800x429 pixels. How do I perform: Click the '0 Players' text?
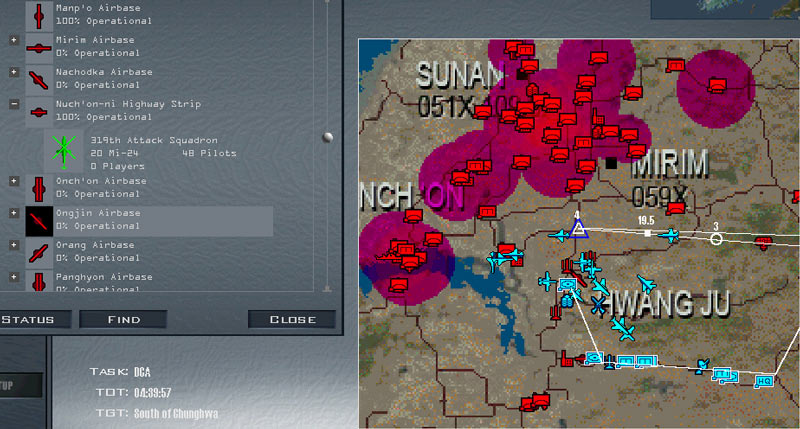tap(117, 166)
